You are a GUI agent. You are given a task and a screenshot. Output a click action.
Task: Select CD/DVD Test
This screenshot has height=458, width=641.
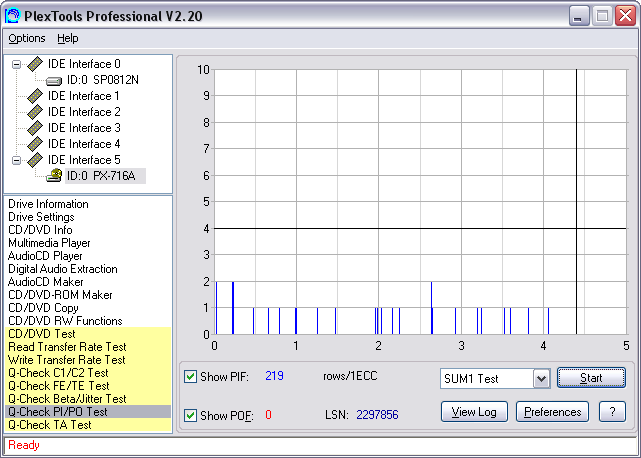point(88,334)
